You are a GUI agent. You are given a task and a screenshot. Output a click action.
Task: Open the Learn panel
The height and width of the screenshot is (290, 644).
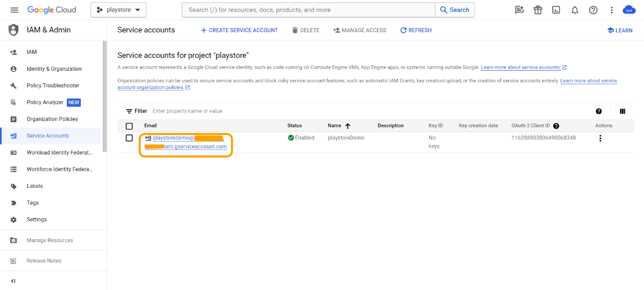pos(620,30)
